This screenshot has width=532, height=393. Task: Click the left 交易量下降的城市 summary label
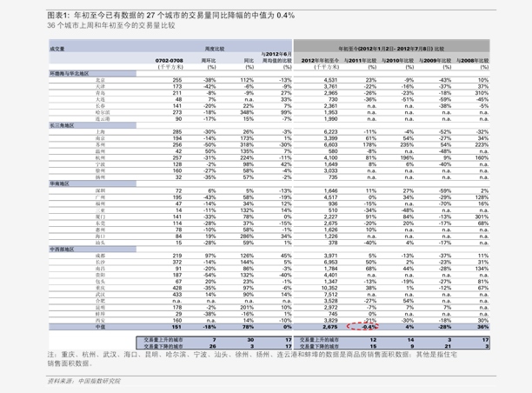point(163,347)
